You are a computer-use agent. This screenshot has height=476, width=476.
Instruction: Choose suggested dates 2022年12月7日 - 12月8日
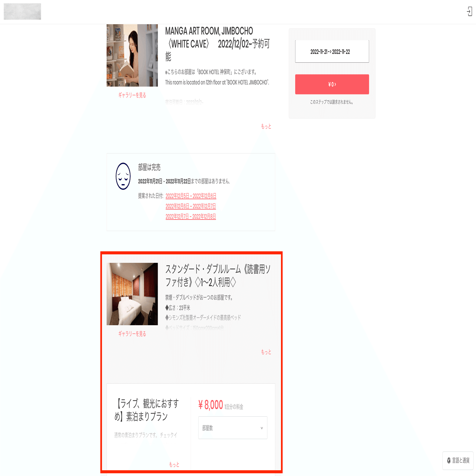click(191, 217)
